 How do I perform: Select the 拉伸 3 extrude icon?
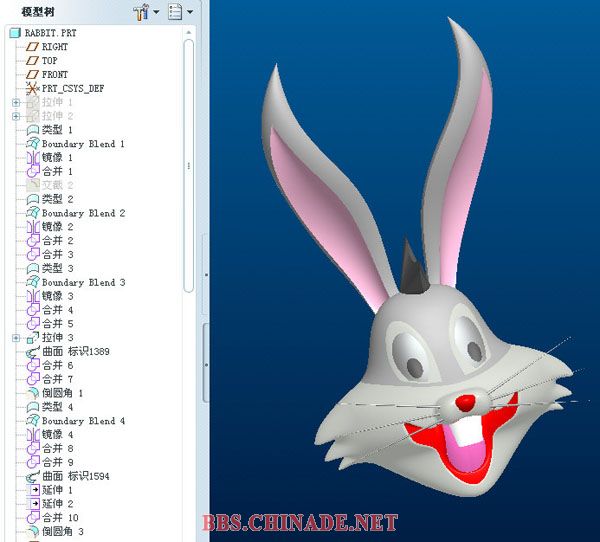click(33, 338)
